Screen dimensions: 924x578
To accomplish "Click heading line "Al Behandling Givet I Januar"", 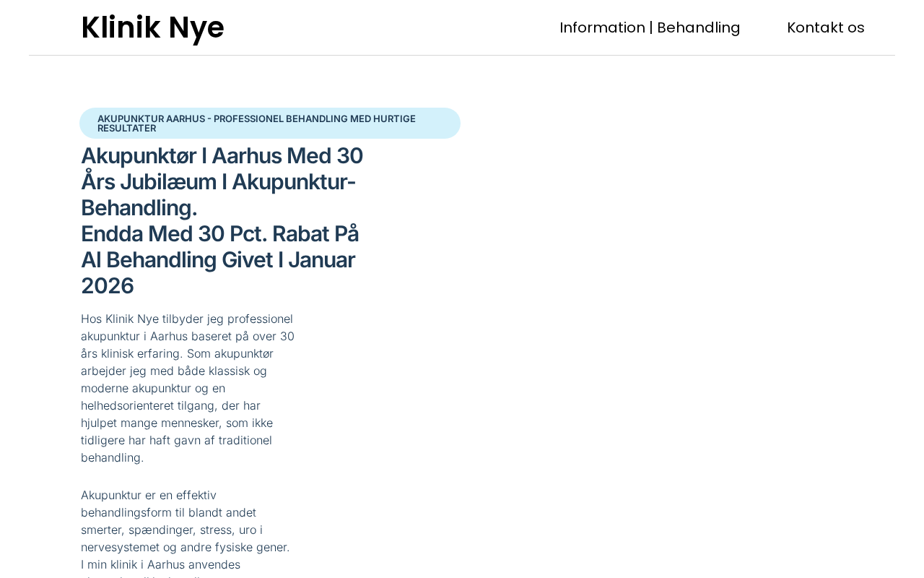I will 217,260.
